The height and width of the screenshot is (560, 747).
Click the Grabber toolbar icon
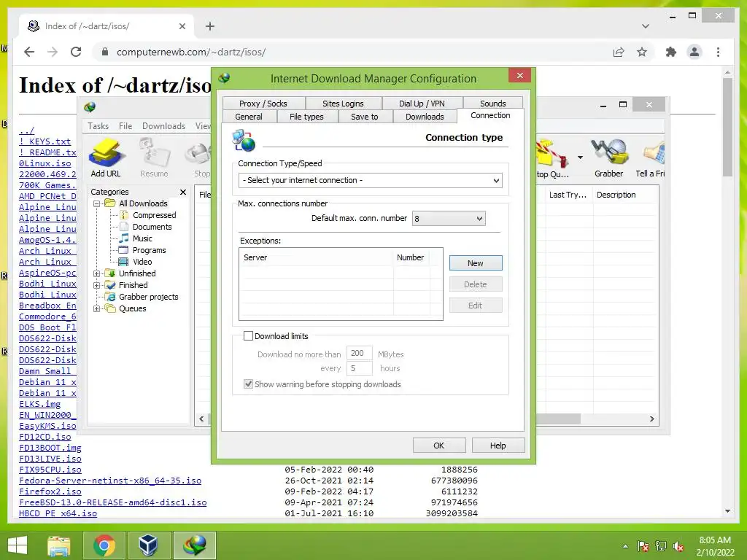(609, 157)
